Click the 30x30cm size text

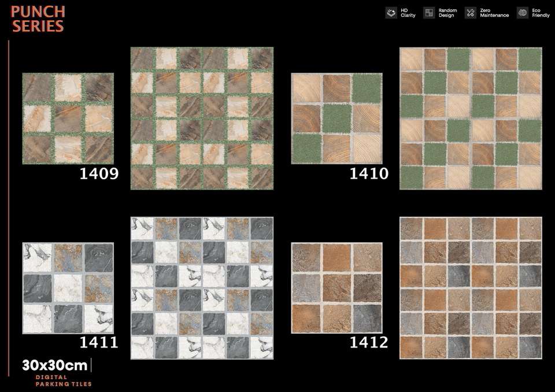(55, 365)
